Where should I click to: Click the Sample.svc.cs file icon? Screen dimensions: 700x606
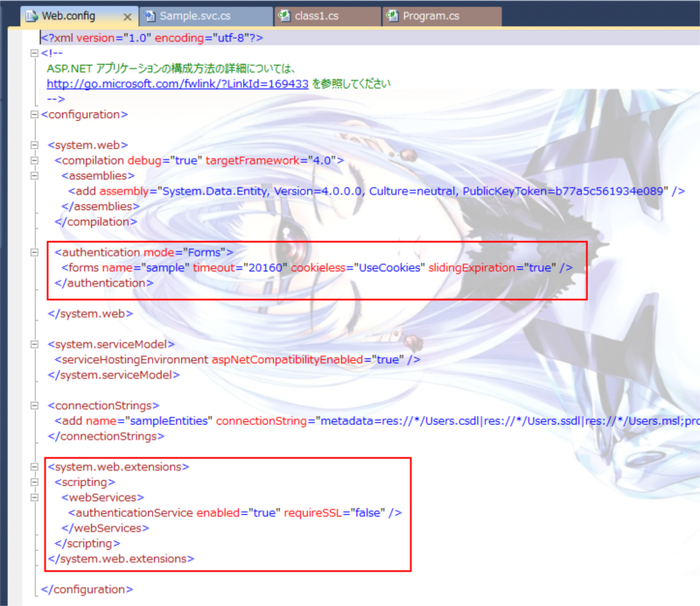[x=150, y=16]
